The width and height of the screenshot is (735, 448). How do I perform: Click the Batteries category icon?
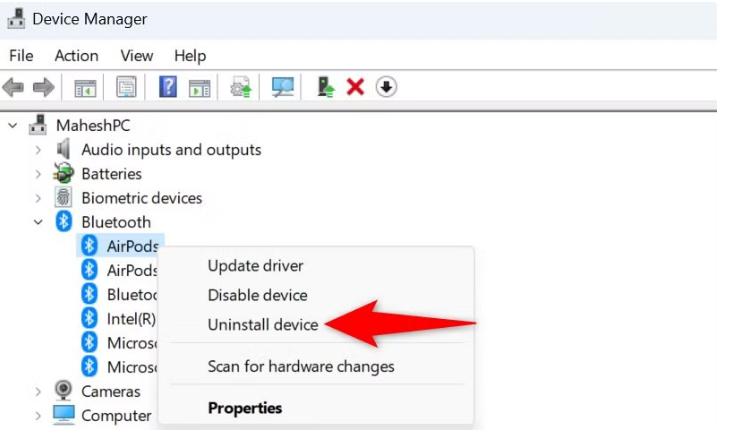63,173
